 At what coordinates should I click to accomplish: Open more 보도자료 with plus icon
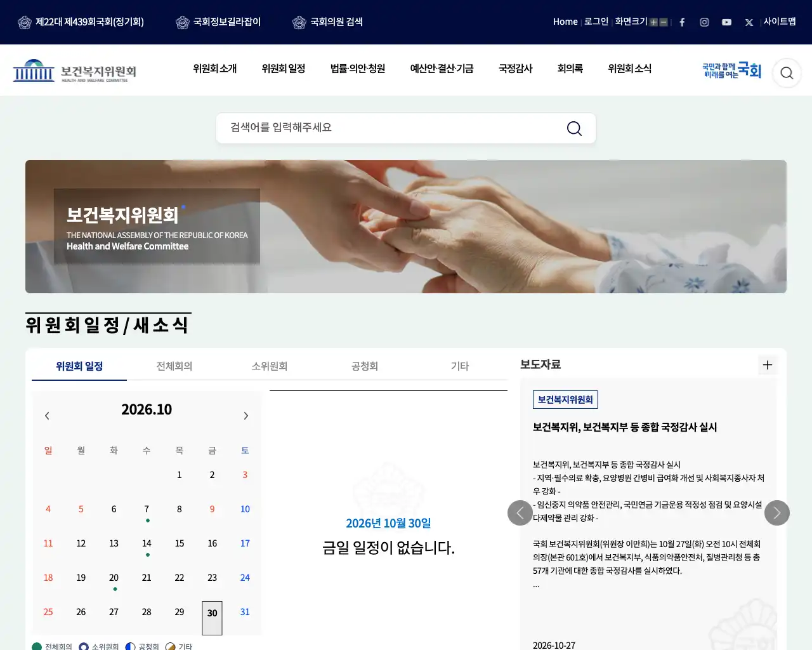tap(768, 365)
